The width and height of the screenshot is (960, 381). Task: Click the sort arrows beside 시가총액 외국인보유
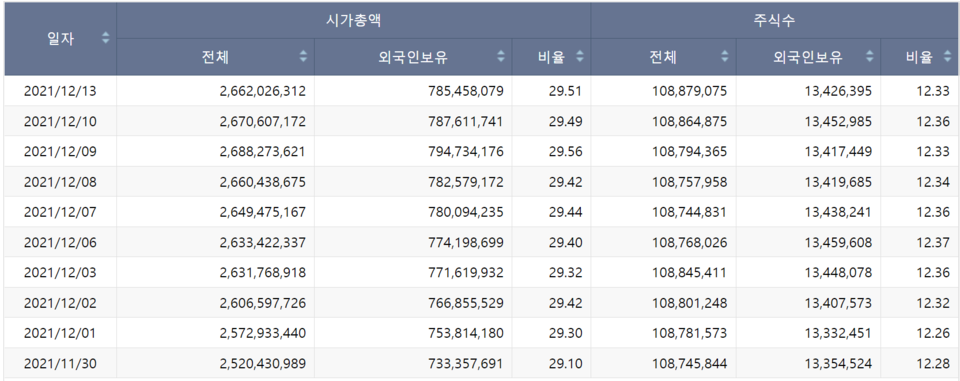point(501,57)
